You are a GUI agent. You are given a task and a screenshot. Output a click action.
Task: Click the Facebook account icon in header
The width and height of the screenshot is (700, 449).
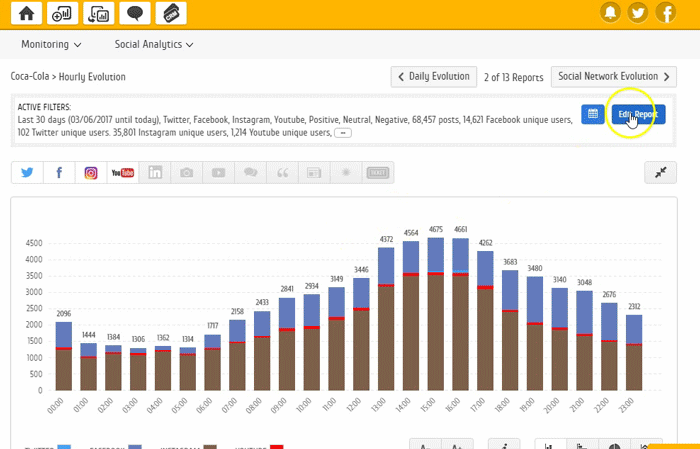click(x=664, y=13)
